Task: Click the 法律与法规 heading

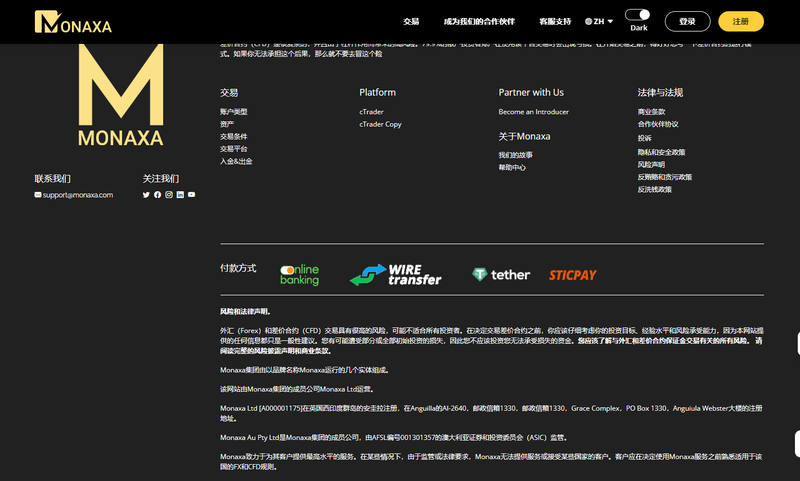Action: (x=660, y=92)
